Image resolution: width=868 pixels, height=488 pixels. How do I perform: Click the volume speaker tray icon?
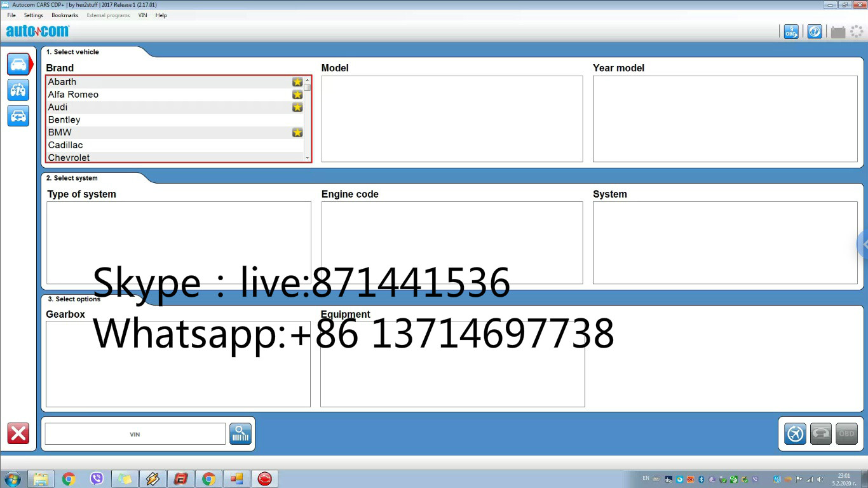pyautogui.click(x=820, y=479)
